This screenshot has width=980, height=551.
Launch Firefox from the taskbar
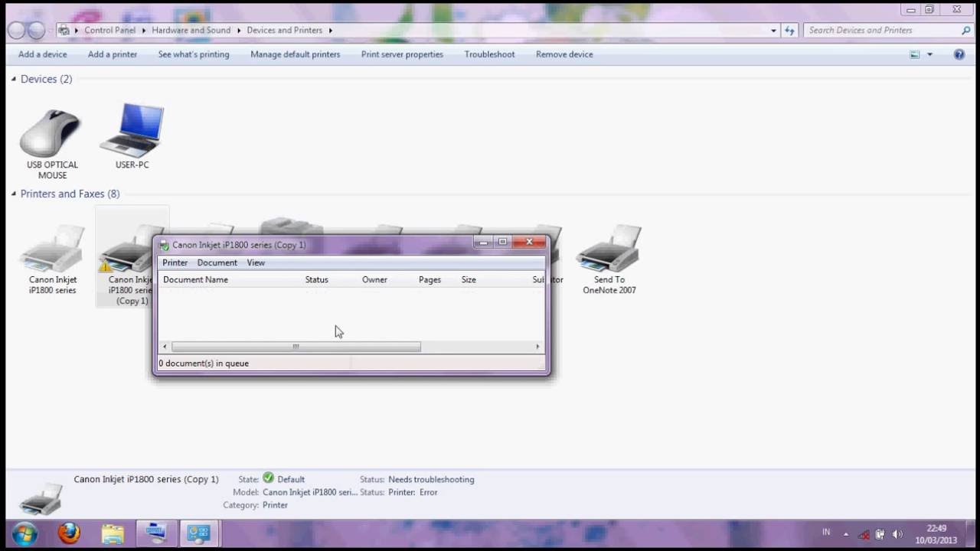pyautogui.click(x=69, y=533)
